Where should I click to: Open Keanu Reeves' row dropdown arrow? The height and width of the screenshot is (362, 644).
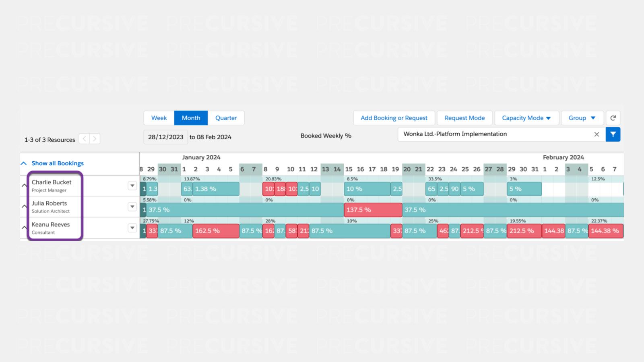[132, 228]
